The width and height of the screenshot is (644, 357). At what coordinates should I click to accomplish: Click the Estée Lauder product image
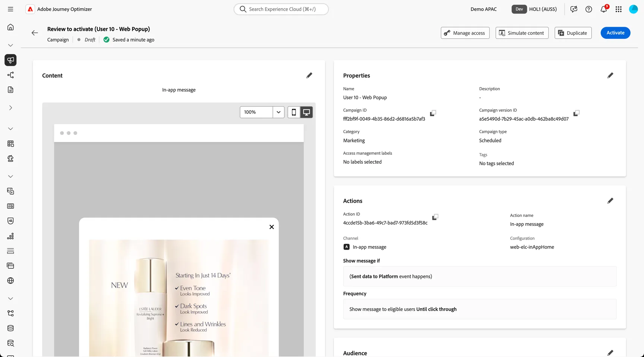pyautogui.click(x=179, y=298)
